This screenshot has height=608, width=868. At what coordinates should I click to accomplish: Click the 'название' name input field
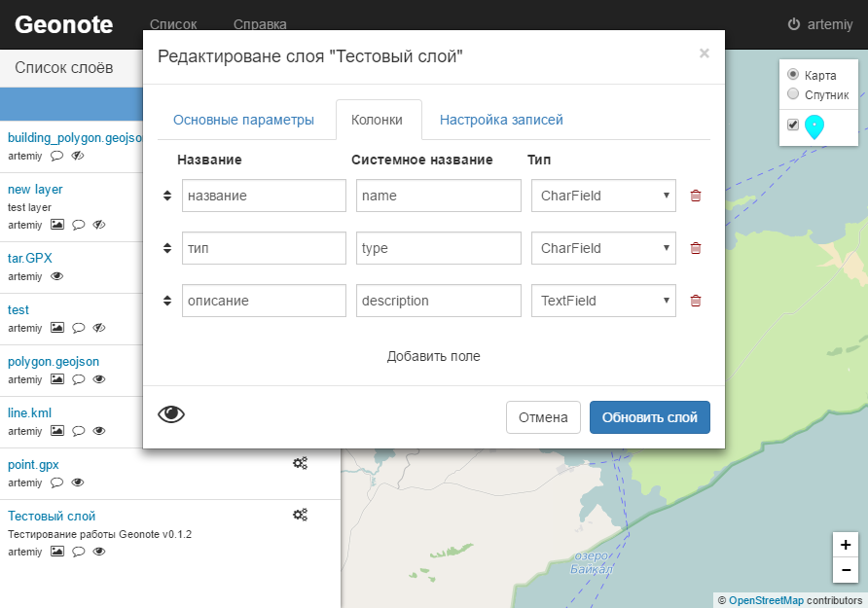click(x=264, y=196)
